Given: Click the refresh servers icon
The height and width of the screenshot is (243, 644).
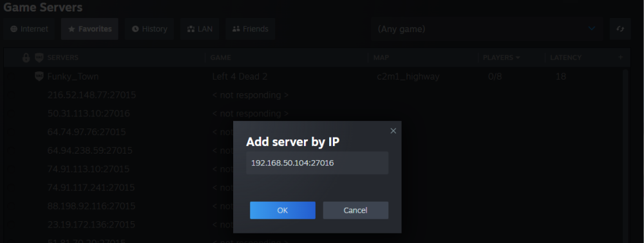Looking at the screenshot, I should 620,29.
